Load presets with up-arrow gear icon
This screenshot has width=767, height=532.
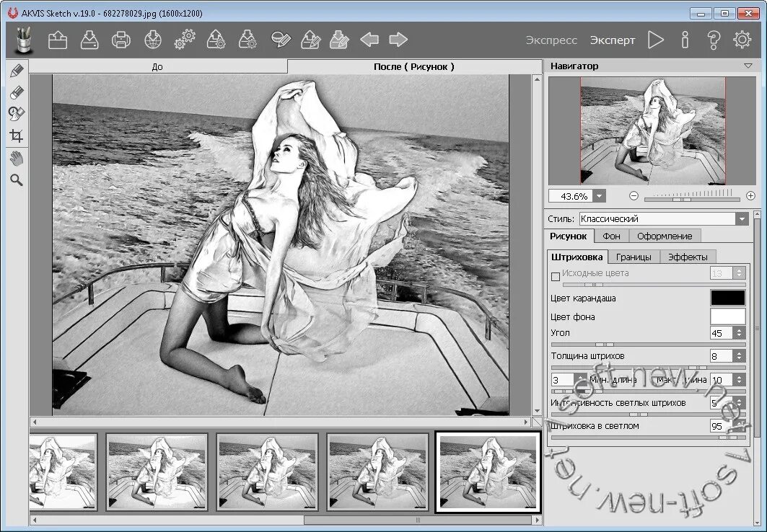[x=216, y=40]
